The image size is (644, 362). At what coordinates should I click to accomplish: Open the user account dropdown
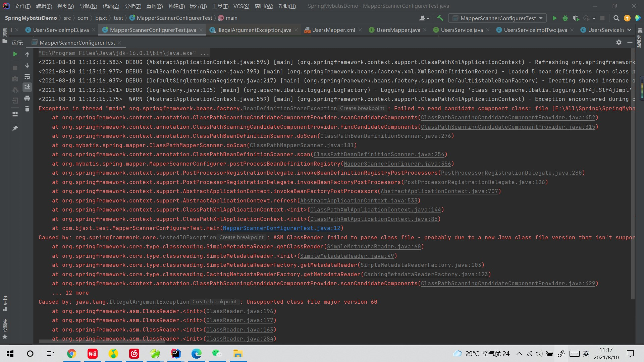click(424, 18)
